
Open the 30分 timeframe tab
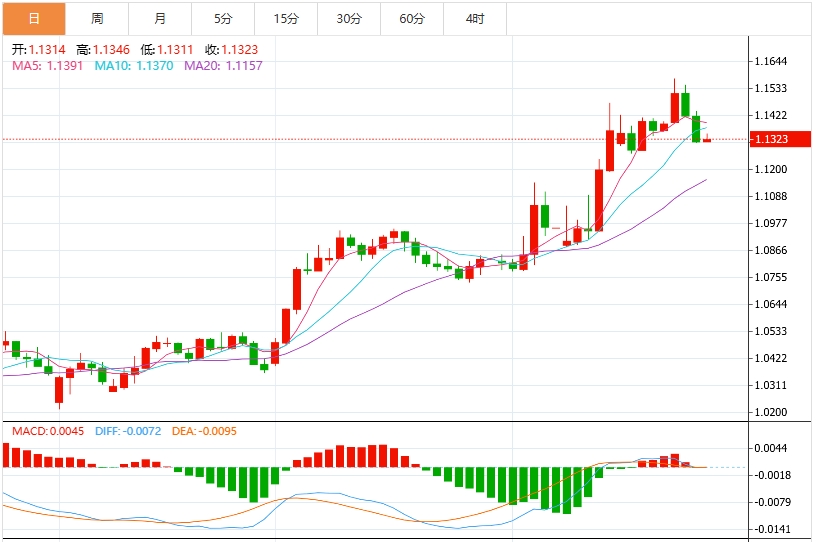(x=349, y=19)
